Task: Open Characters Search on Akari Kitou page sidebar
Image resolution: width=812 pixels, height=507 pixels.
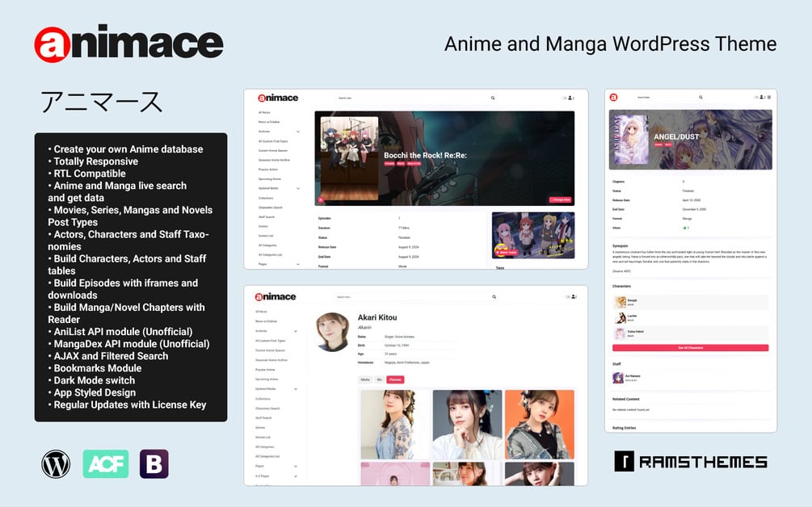Action: (x=267, y=409)
